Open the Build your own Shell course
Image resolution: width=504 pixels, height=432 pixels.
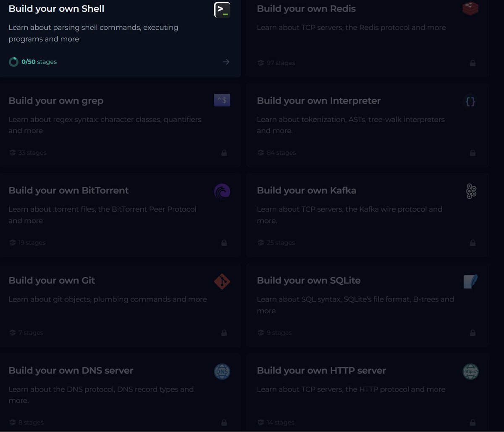click(x=120, y=38)
